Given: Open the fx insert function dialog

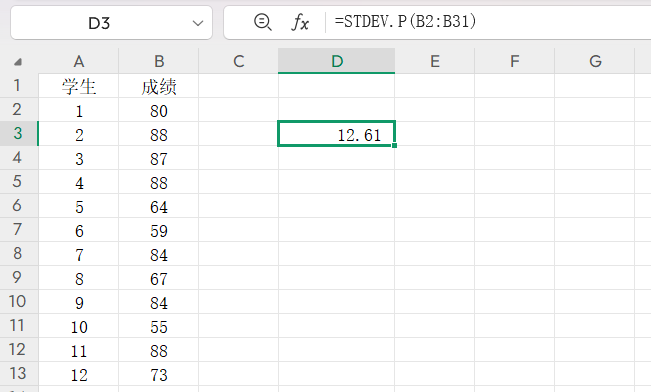Looking at the screenshot, I should pos(300,22).
